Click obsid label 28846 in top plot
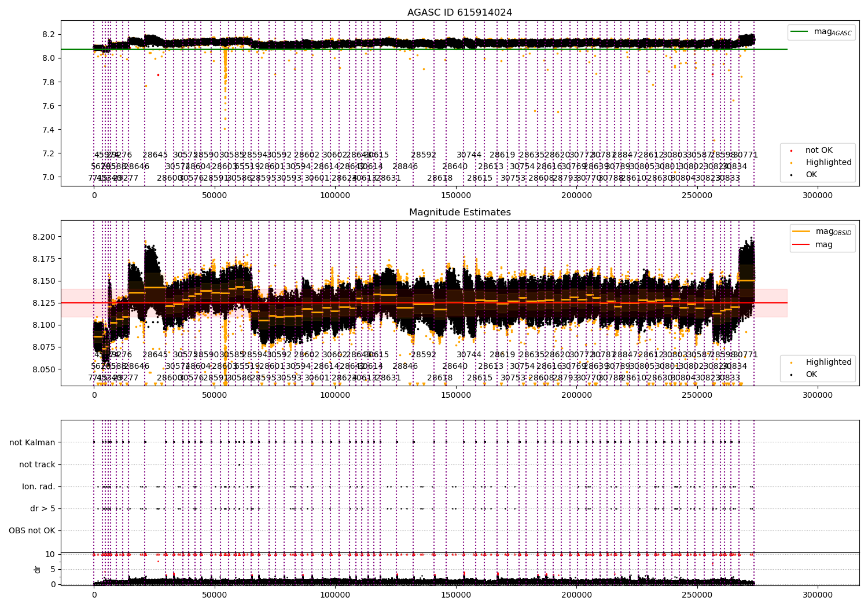868x608 pixels. [x=405, y=167]
